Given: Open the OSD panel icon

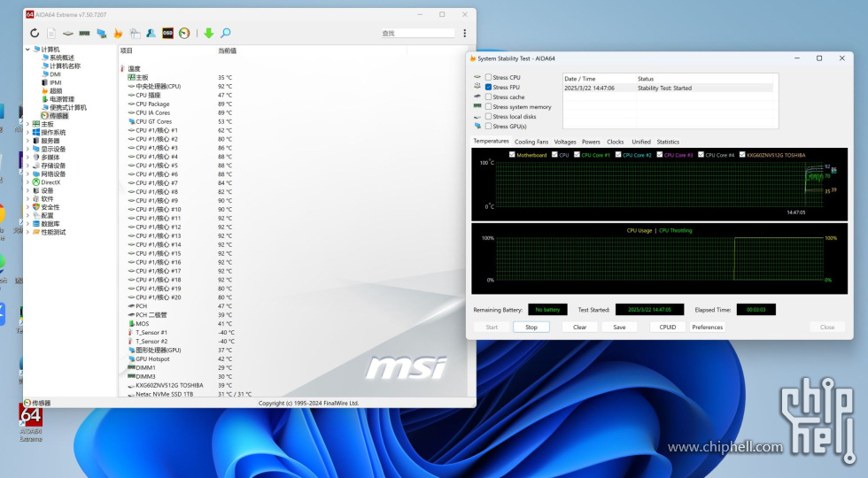Looking at the screenshot, I should pos(167,34).
